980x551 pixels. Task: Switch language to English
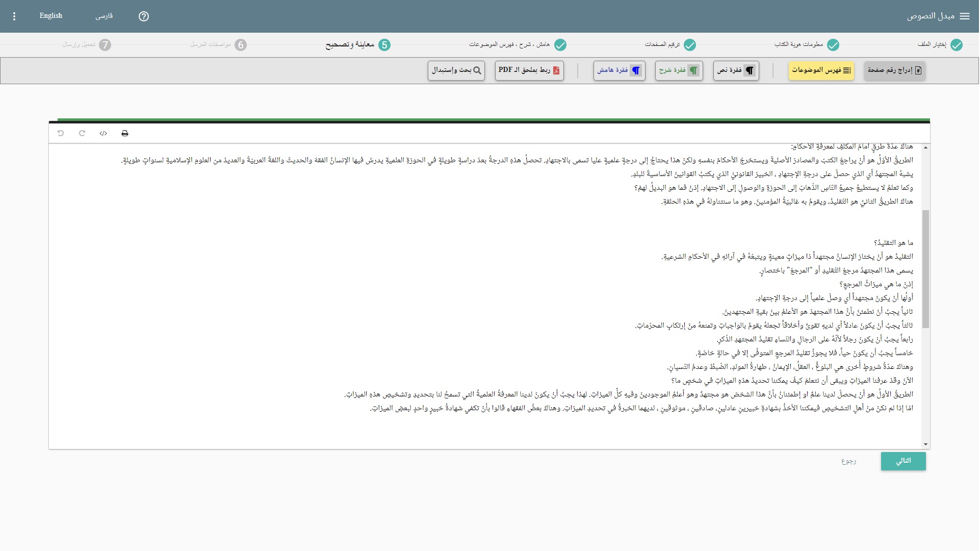tap(51, 16)
